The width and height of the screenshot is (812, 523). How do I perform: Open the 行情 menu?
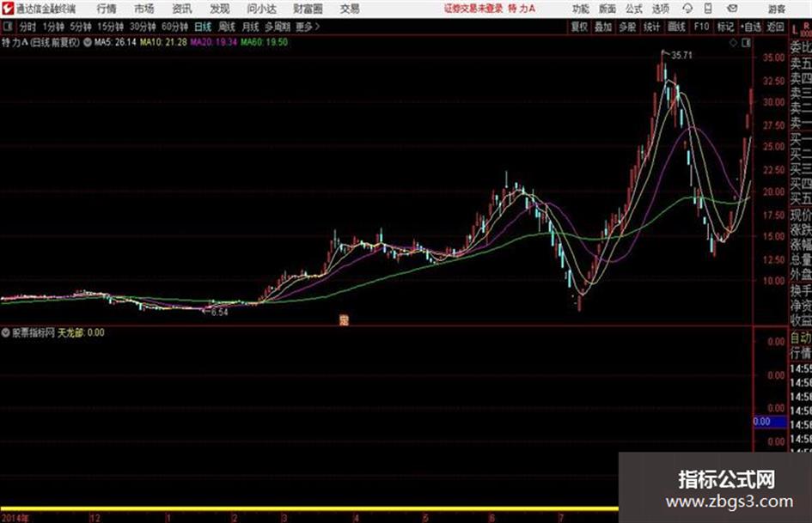coord(107,9)
